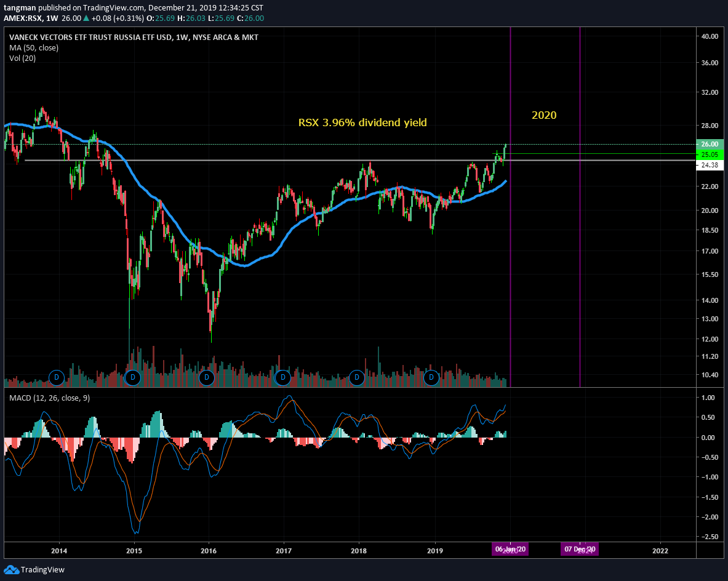Click the 2022 label on time axis

pyautogui.click(x=660, y=551)
